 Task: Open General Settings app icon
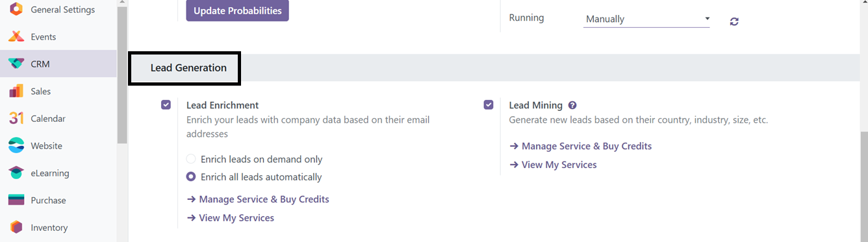16,9
